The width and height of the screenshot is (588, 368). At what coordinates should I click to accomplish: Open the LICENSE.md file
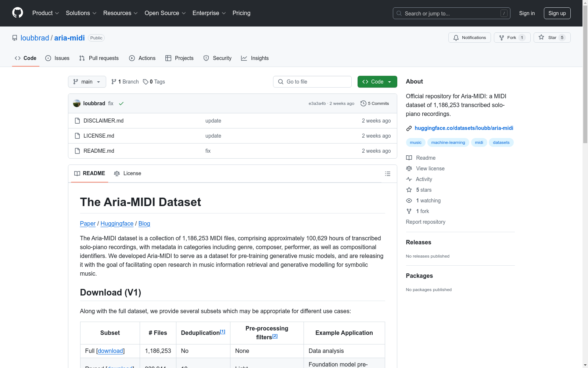(99, 136)
